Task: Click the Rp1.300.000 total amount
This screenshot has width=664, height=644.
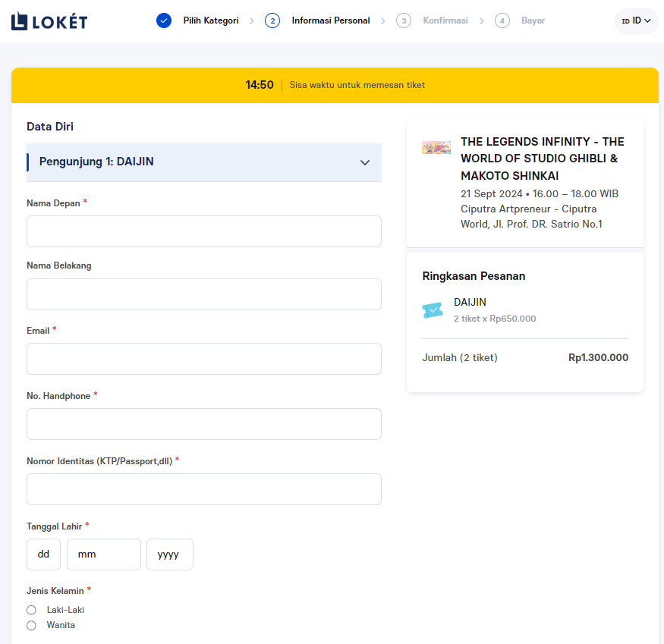Action: coord(599,358)
